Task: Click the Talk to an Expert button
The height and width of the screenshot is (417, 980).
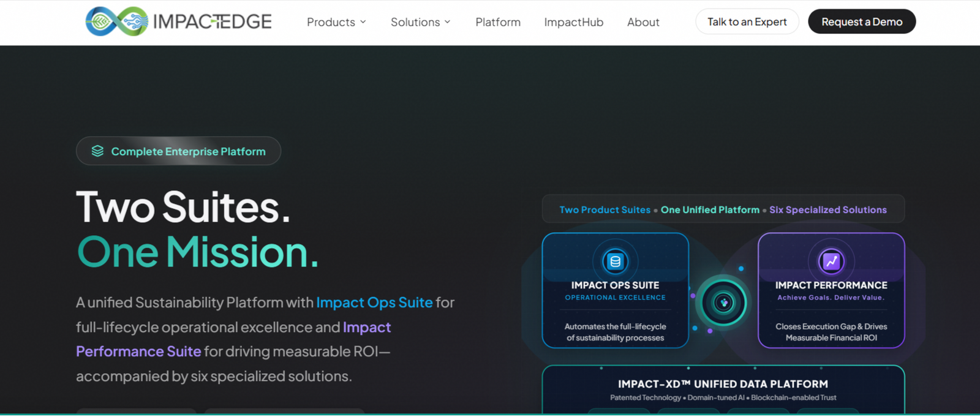Action: [747, 21]
